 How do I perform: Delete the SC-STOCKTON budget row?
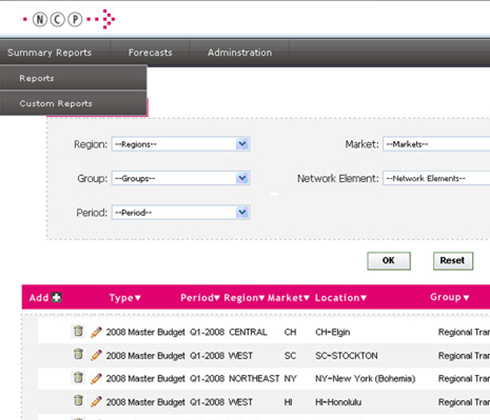(x=78, y=354)
